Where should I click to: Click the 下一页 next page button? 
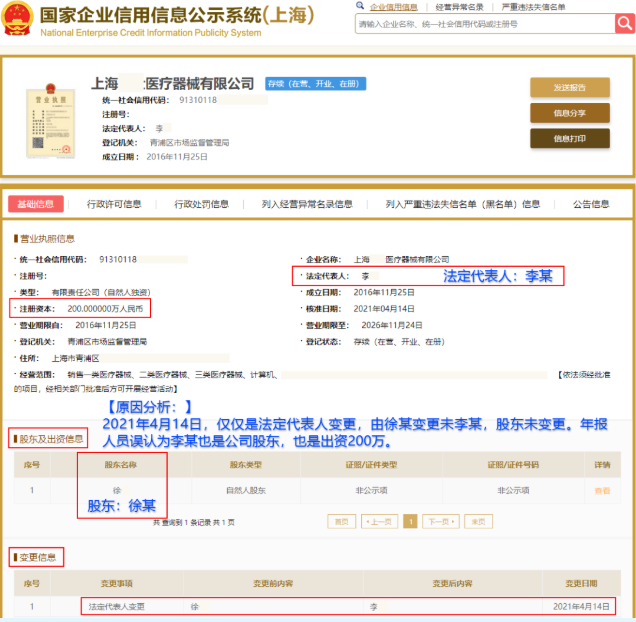pos(441,521)
